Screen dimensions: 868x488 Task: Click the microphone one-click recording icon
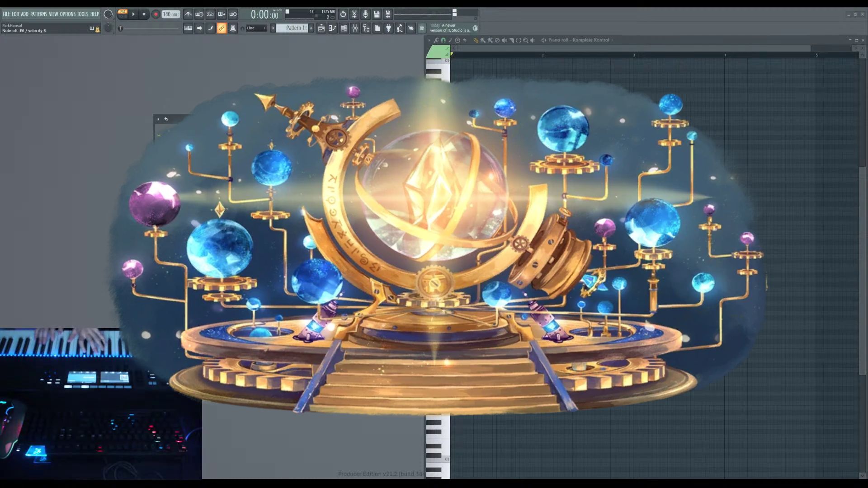tap(365, 14)
